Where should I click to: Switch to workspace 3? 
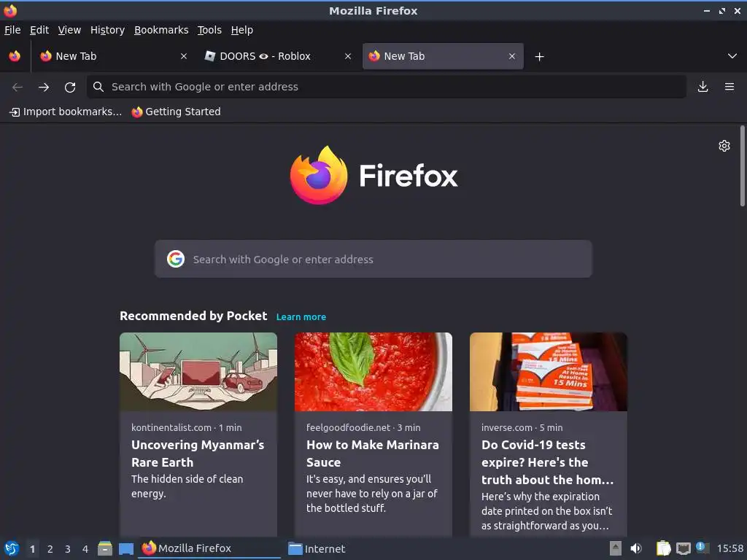coord(68,549)
